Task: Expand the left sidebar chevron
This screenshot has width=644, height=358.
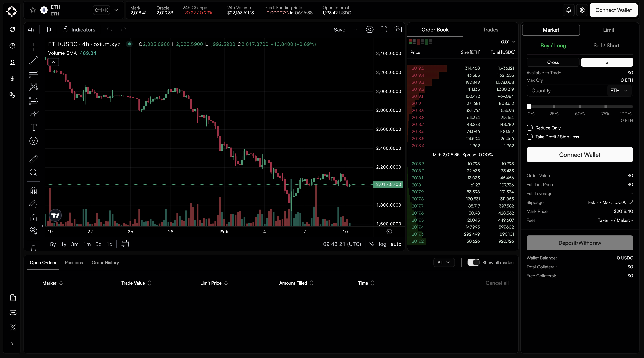Action: pyautogui.click(x=12, y=343)
